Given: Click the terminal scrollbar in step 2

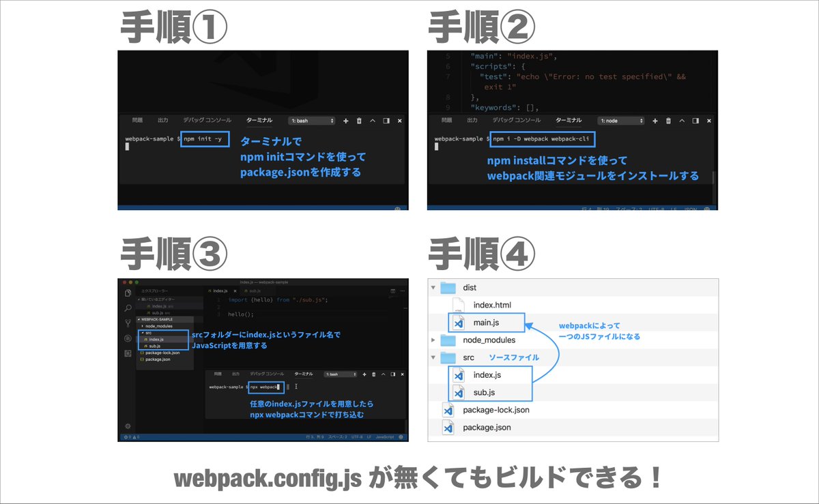Looking at the screenshot, I should click(714, 179).
